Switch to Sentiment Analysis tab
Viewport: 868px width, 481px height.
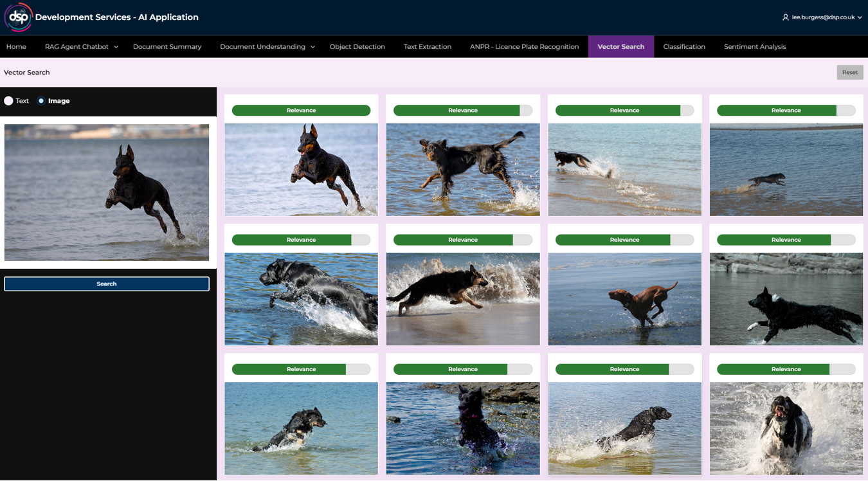pos(754,47)
